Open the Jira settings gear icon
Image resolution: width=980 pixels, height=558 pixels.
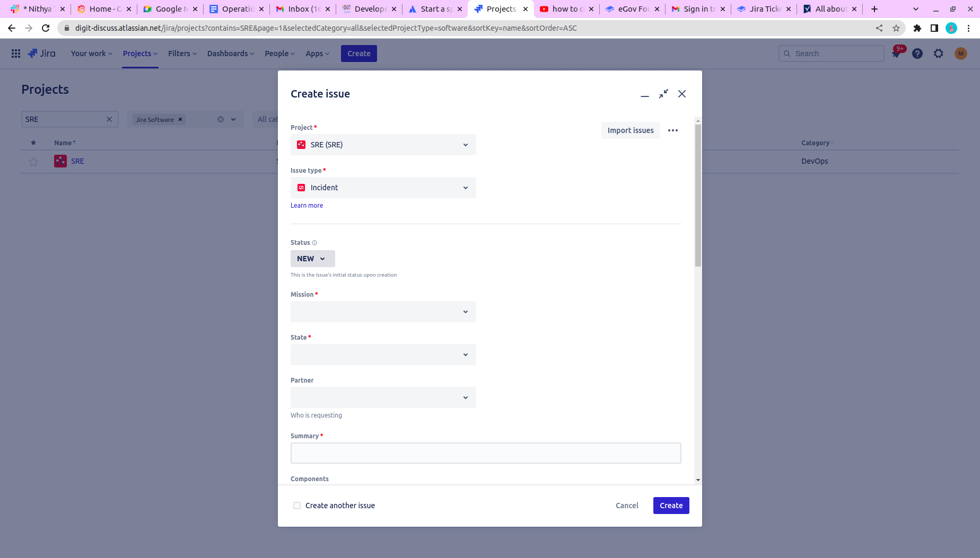coord(939,54)
